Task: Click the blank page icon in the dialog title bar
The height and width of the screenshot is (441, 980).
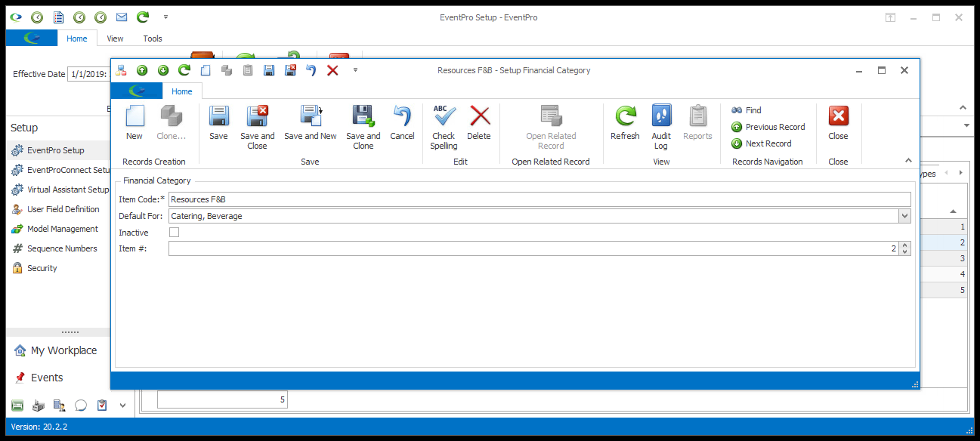Action: click(206, 70)
